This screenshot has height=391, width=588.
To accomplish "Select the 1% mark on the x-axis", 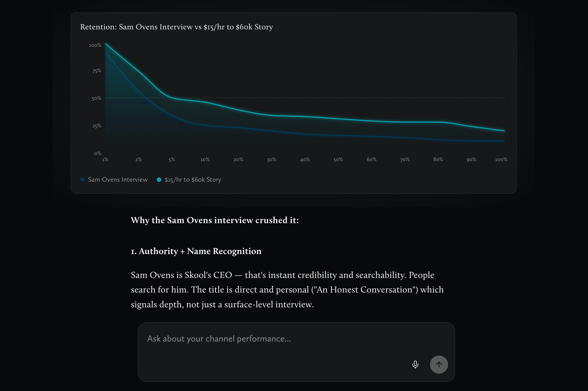I will (105, 159).
